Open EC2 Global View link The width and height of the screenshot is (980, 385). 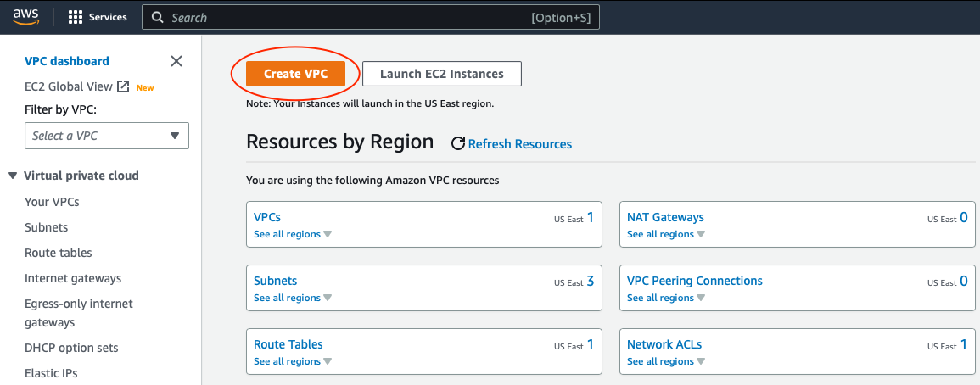[69, 86]
